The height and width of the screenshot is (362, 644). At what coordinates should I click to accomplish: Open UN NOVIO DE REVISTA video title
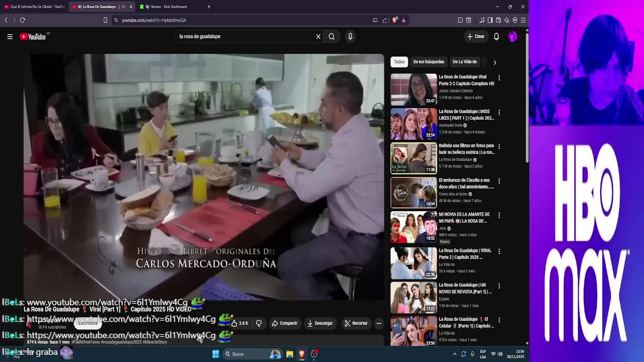click(465, 288)
